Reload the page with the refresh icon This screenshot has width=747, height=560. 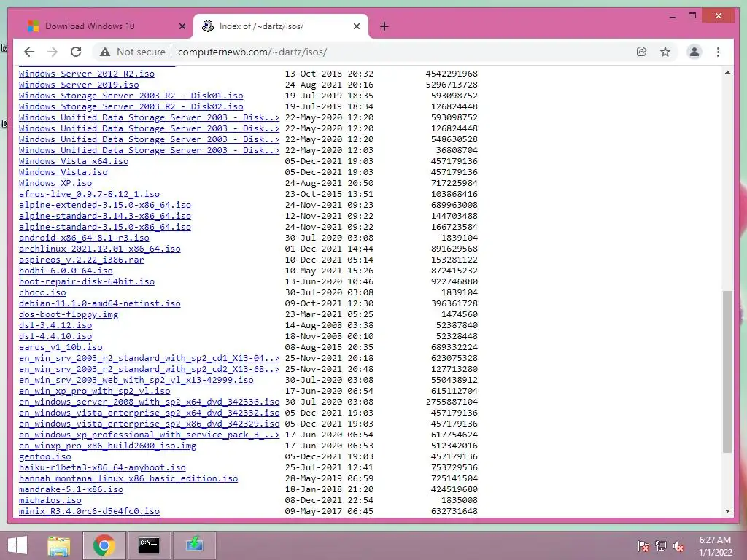[76, 52]
